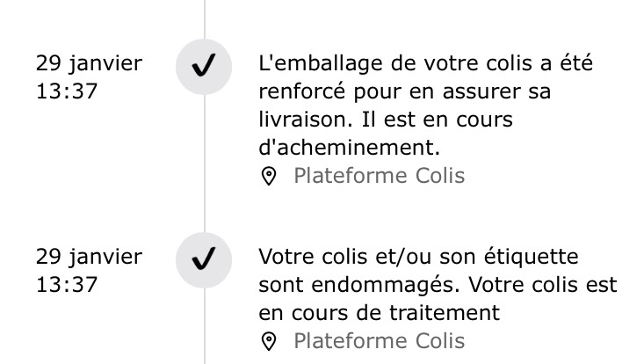This screenshot has height=364, width=644.
Task: Open "Plateforme Colis" under the reinforced packaging message
Action: coord(379,176)
